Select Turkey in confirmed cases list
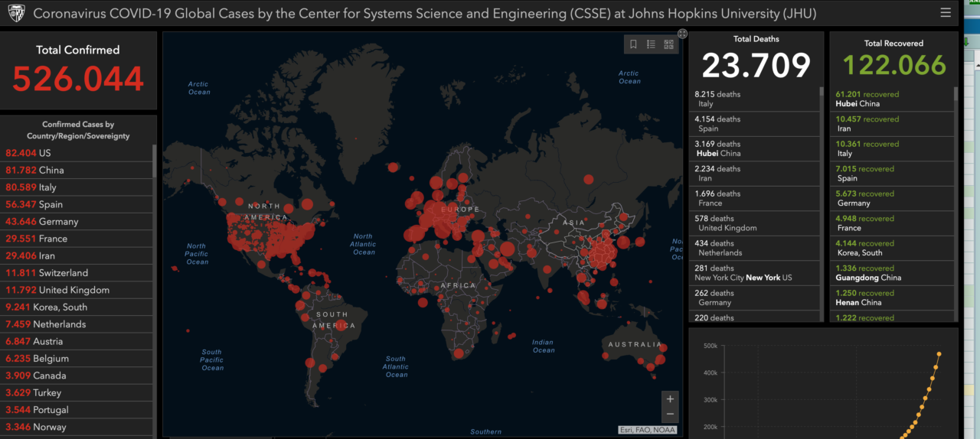Image resolution: width=980 pixels, height=439 pixels. click(77, 392)
